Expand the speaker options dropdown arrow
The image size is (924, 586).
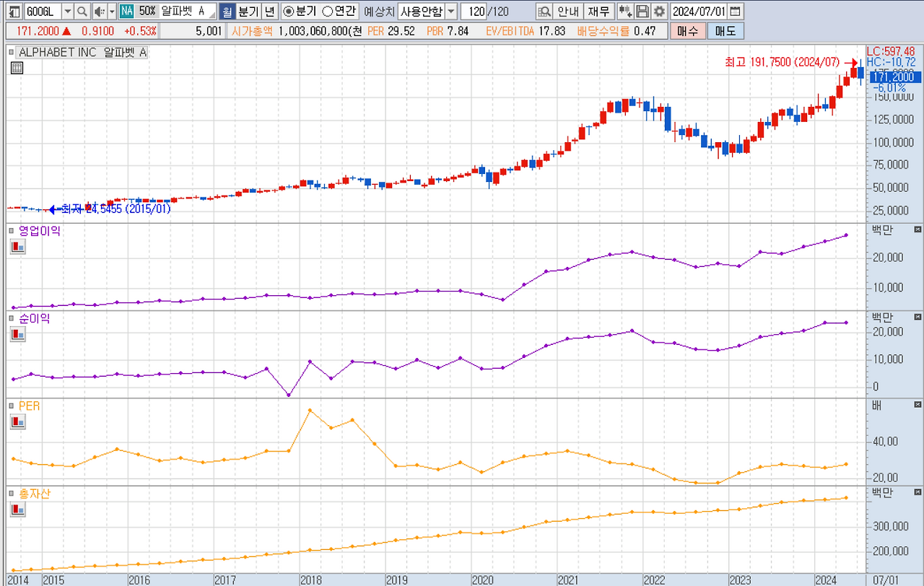tap(112, 12)
